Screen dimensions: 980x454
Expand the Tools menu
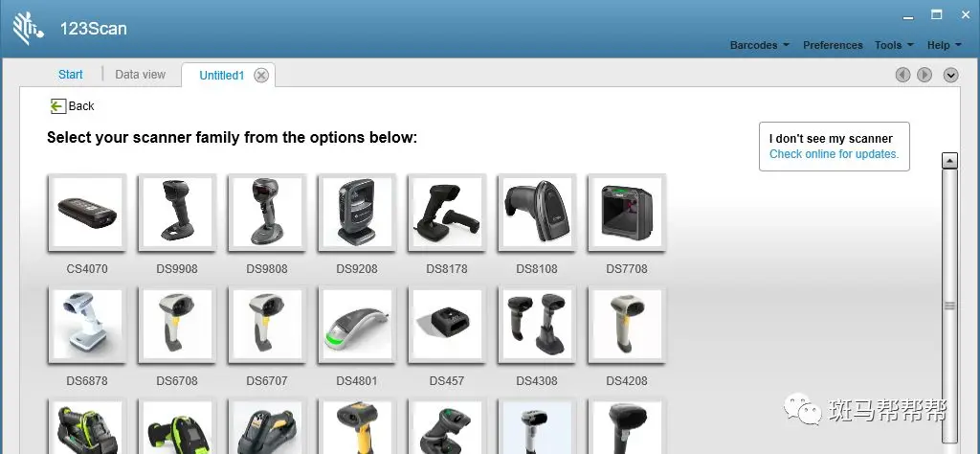click(x=894, y=45)
